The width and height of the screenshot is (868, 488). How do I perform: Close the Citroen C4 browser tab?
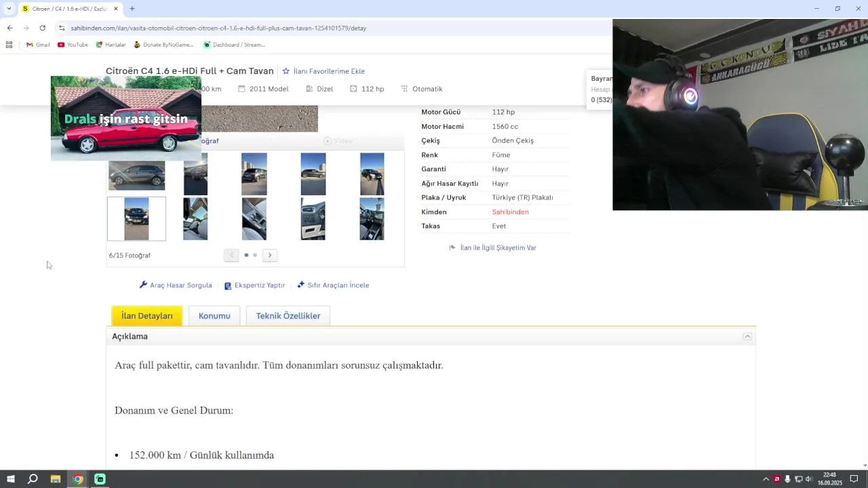tap(115, 9)
